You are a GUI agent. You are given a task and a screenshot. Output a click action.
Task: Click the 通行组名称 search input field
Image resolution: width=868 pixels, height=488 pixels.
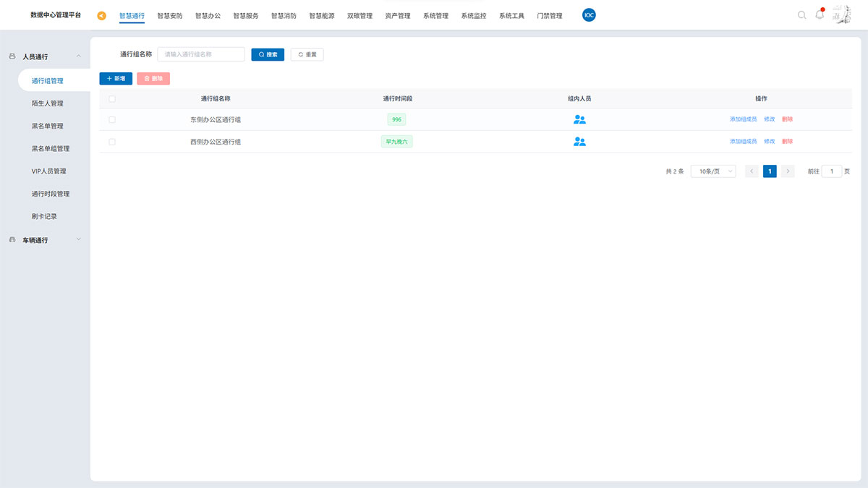pos(201,54)
